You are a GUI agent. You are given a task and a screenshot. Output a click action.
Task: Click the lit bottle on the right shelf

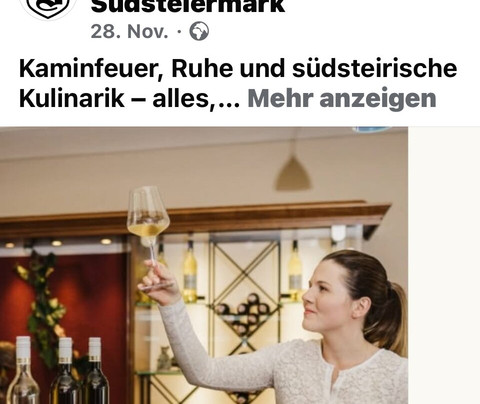tap(295, 272)
